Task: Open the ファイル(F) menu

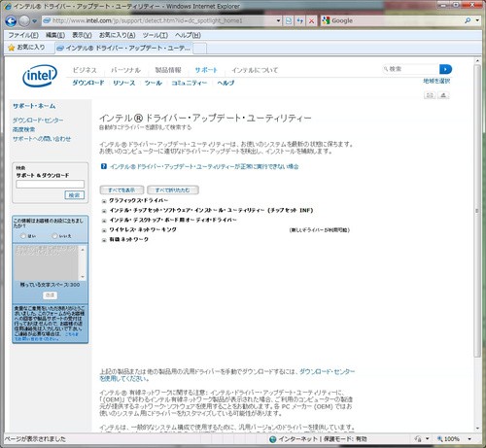Action: pos(23,35)
